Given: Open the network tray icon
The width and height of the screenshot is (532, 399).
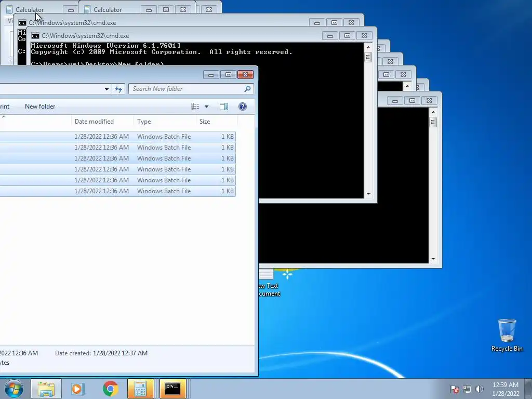Looking at the screenshot, I should pos(467,389).
